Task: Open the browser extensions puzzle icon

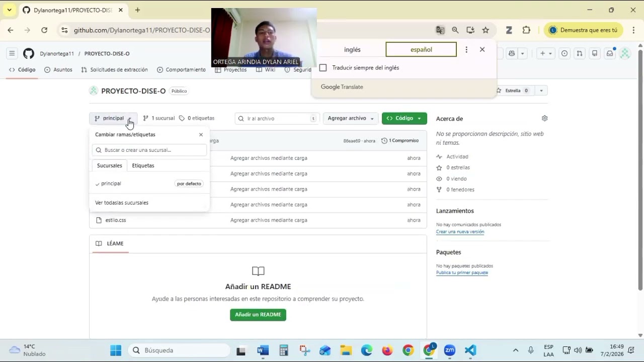Action: point(526,30)
